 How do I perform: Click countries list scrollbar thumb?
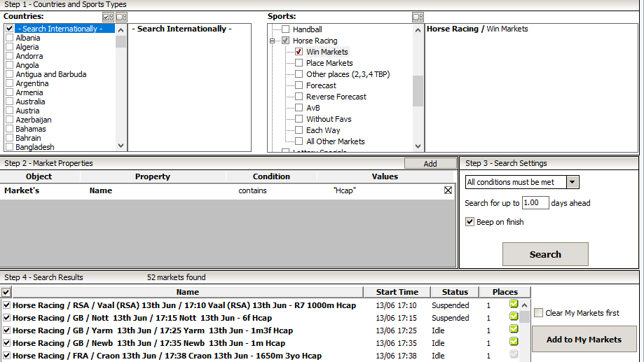[x=121, y=42]
